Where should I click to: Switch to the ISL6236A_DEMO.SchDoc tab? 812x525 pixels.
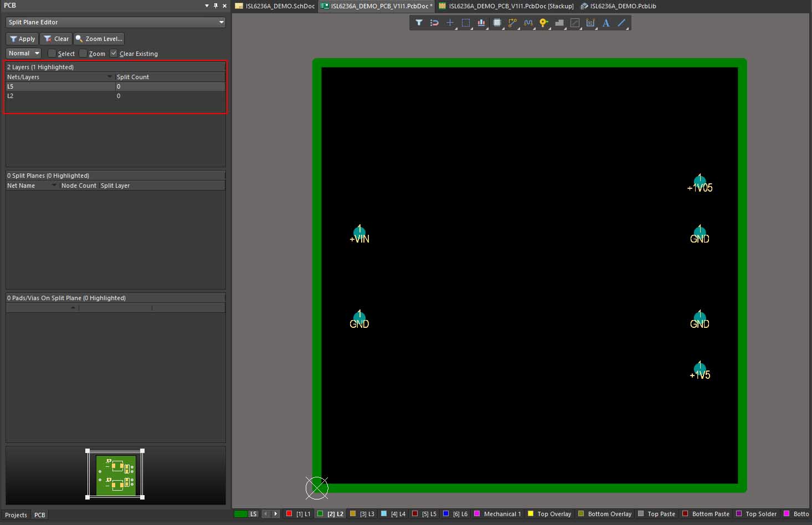click(275, 6)
